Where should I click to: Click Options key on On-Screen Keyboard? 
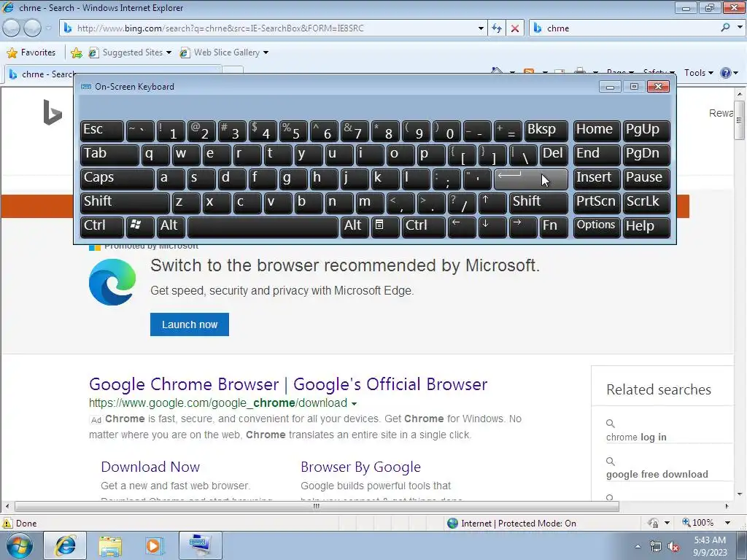596,226
